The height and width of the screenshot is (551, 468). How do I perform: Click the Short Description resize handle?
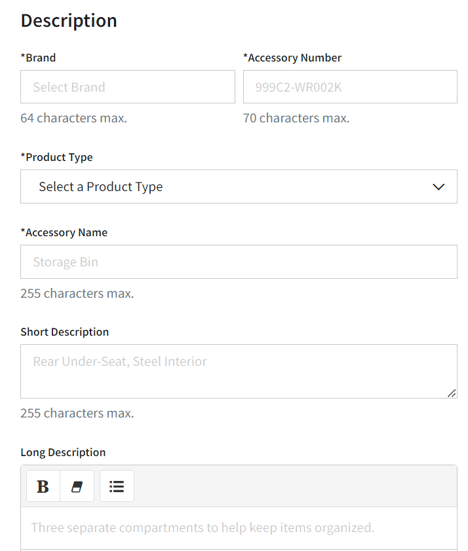click(x=452, y=393)
